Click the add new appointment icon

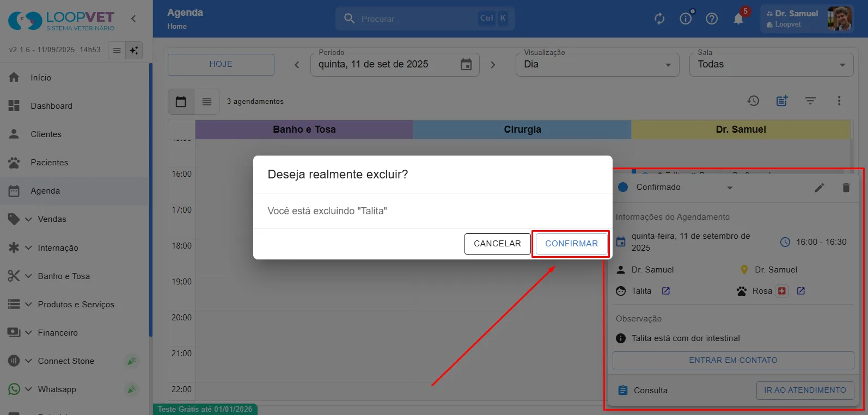click(x=782, y=101)
